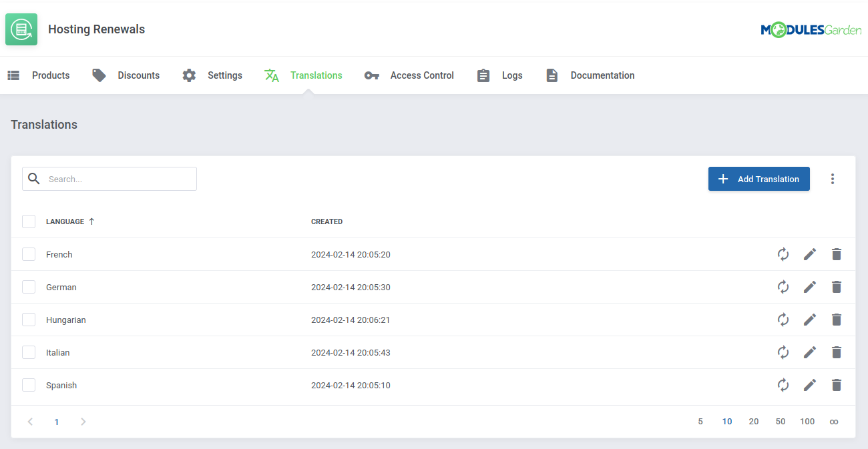Click the Logs clipboard icon
868x449 pixels.
483,75
